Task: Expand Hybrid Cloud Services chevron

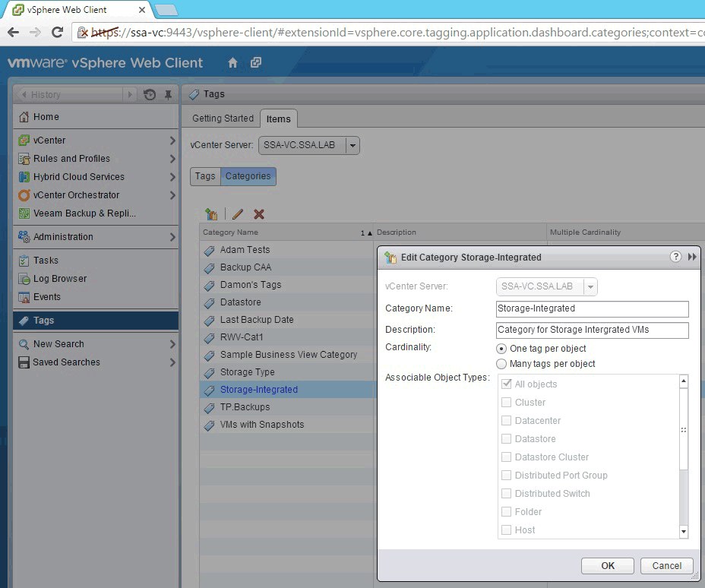Action: tap(172, 177)
